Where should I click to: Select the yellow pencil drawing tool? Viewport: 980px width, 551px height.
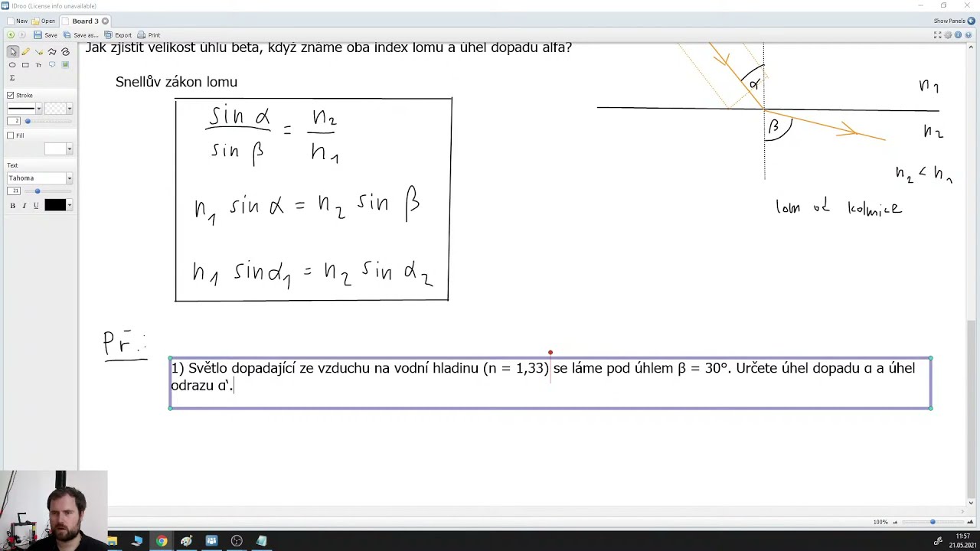[26, 52]
